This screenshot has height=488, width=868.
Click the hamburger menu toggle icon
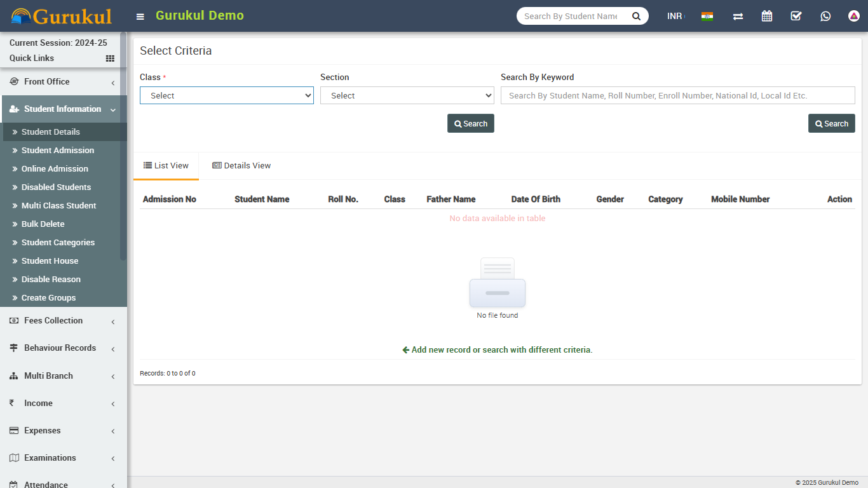(x=140, y=17)
